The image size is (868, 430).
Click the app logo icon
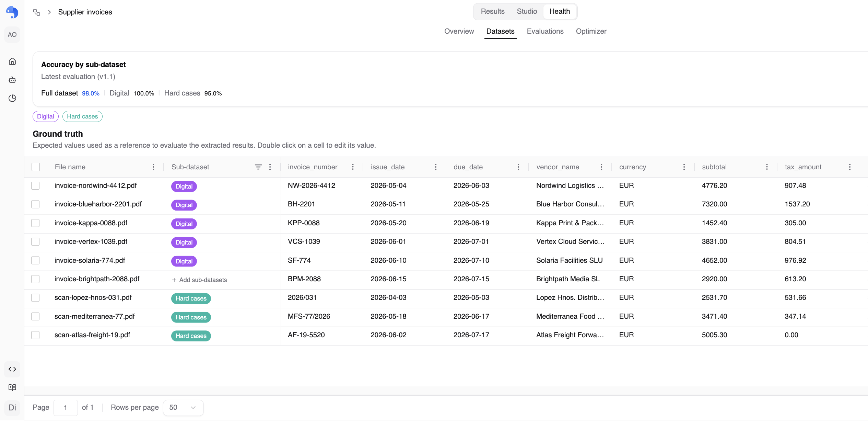(x=12, y=12)
